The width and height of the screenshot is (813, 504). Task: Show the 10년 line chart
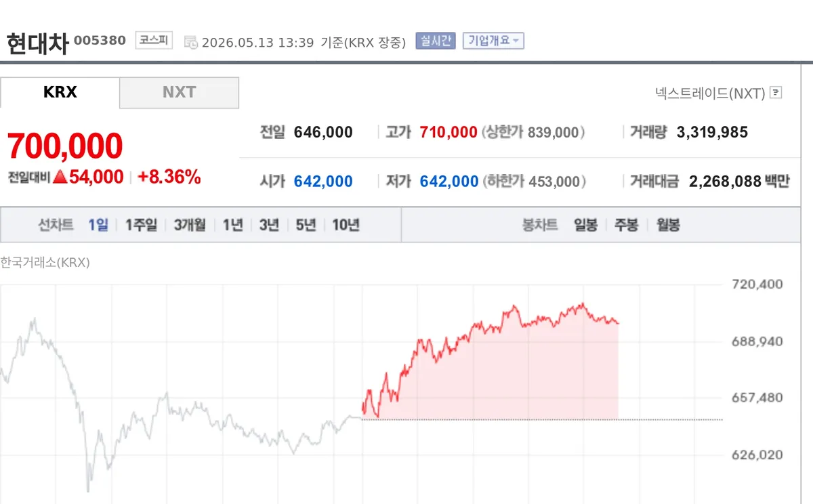[x=346, y=225]
